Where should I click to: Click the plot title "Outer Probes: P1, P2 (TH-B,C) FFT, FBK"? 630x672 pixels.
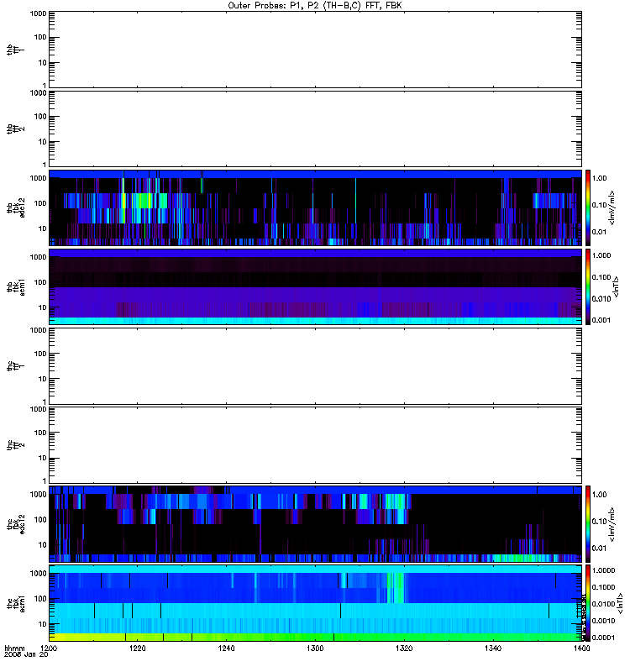pyautogui.click(x=315, y=6)
